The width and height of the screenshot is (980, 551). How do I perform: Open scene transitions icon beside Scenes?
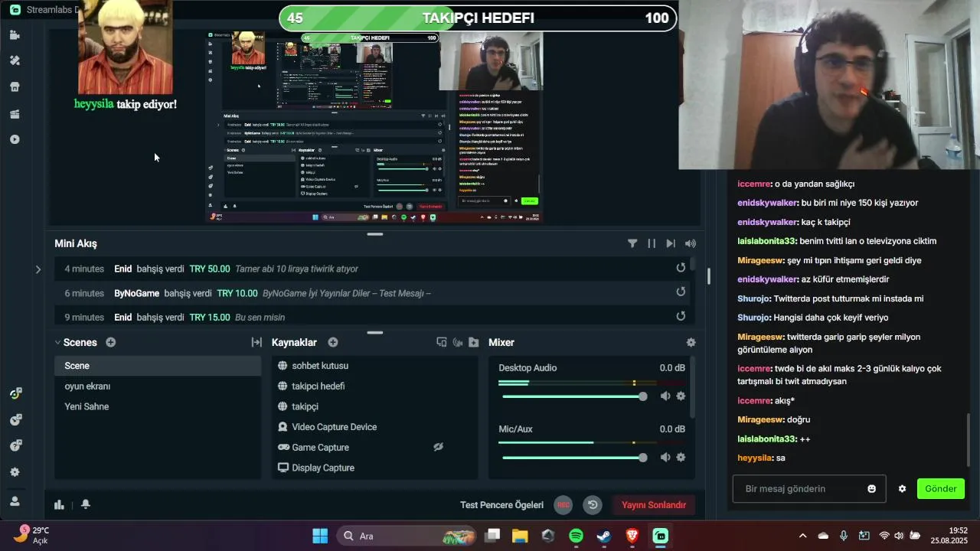pos(256,342)
